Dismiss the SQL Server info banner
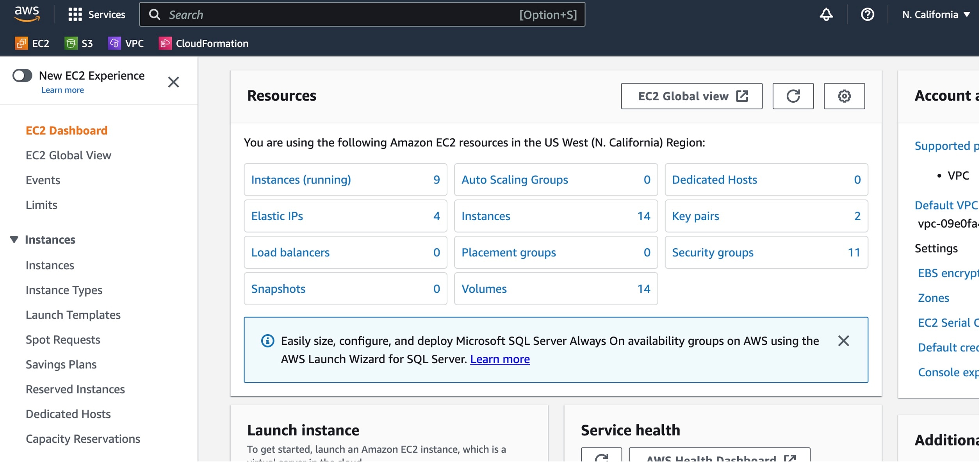The width and height of the screenshot is (980, 463). tap(844, 341)
